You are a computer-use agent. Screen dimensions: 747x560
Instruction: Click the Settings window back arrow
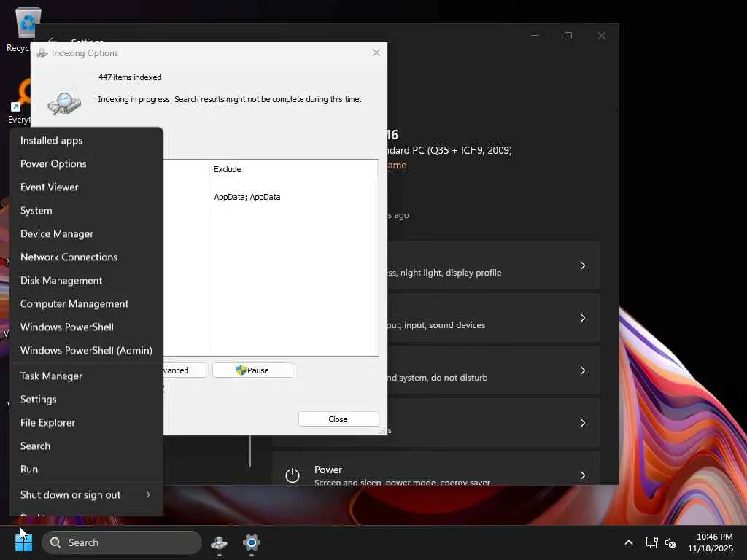tap(53, 41)
